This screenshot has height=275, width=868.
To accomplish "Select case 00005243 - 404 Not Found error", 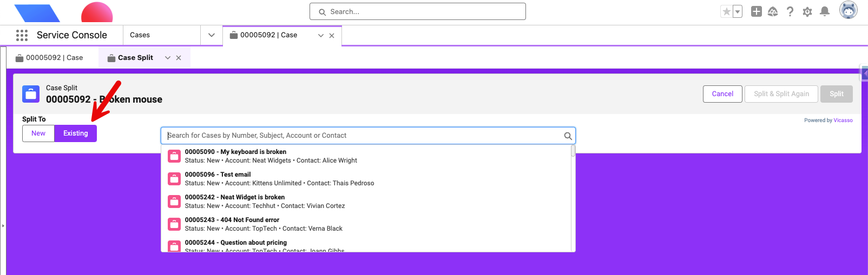I will coord(366,224).
